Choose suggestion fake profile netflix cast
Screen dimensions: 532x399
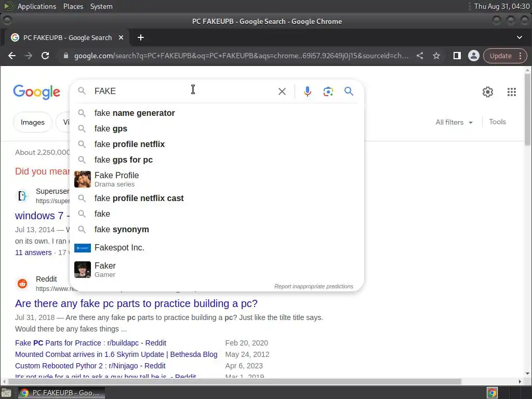pos(217,198)
